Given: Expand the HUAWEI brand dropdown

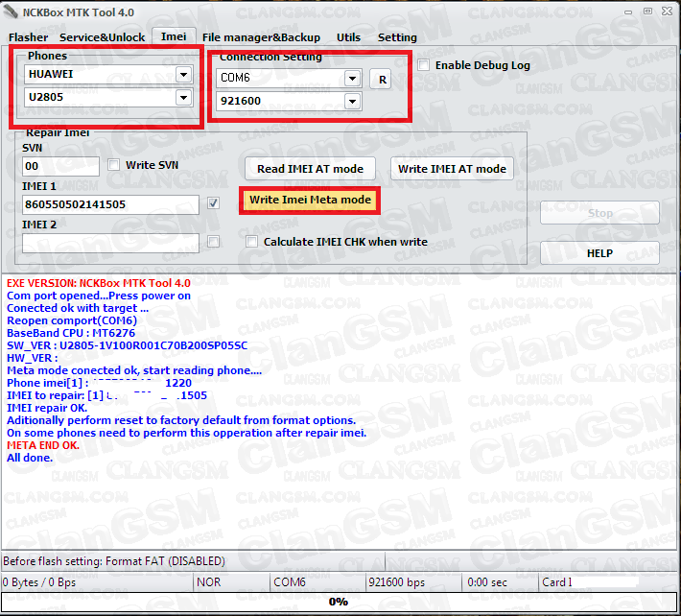Looking at the screenshot, I should (x=184, y=74).
